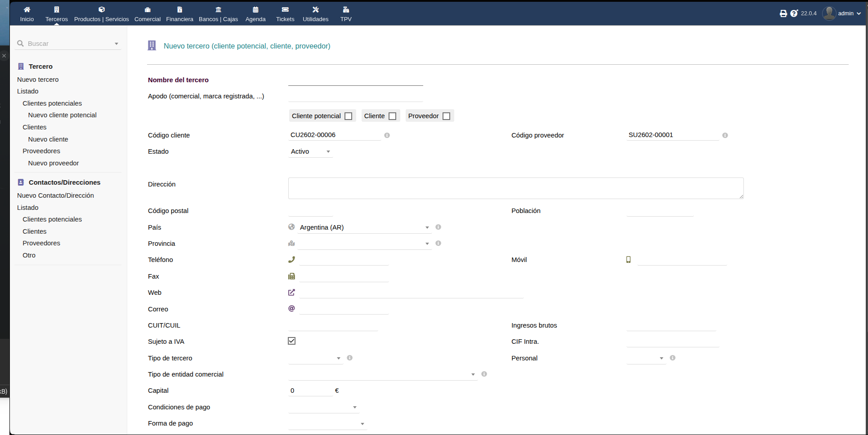This screenshot has width=868, height=435.
Task: Expand the Buscar search dropdown arrow
Action: click(x=116, y=44)
